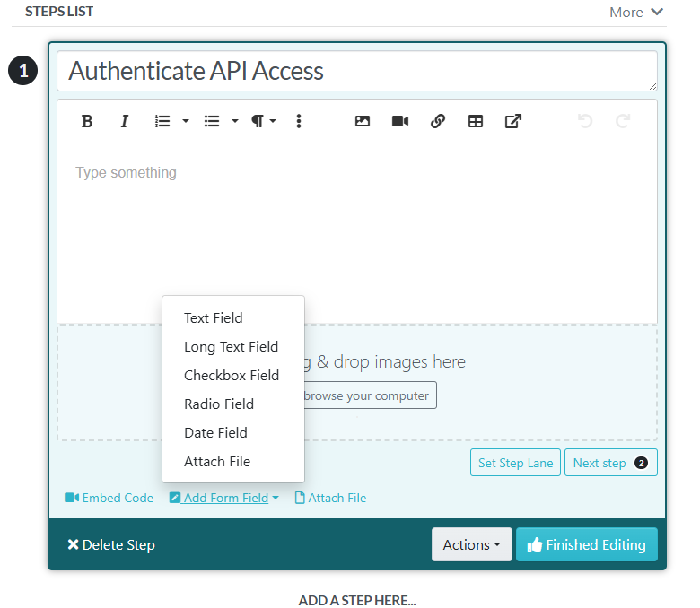Open the ordered list style dropdown arrow
Screen dimensions: 700x608
(x=186, y=121)
